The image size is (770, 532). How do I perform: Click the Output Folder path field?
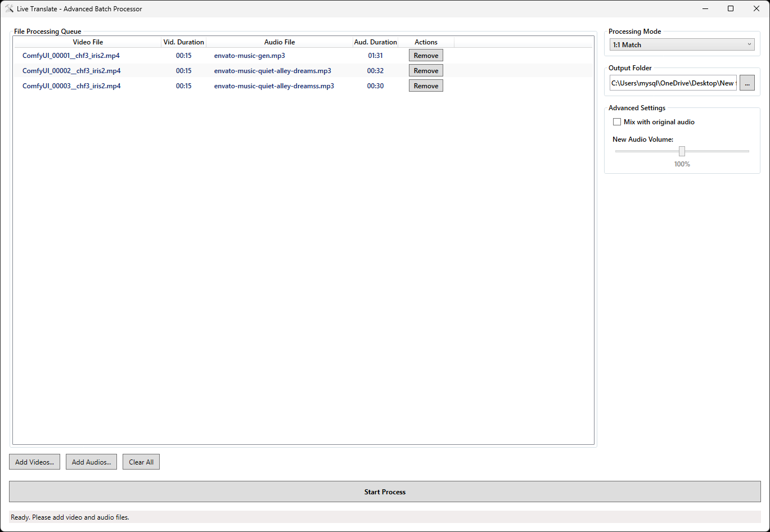click(x=673, y=83)
